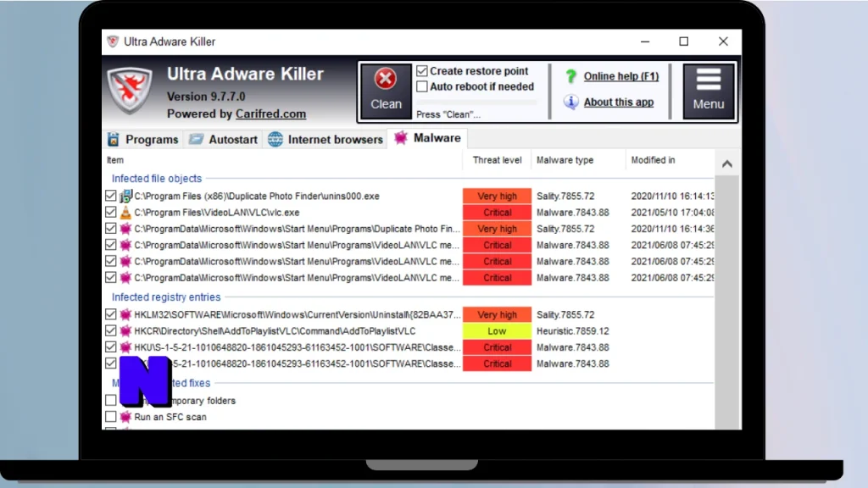868x488 pixels.
Task: Toggle the Create restore point checkbox
Action: 422,71
